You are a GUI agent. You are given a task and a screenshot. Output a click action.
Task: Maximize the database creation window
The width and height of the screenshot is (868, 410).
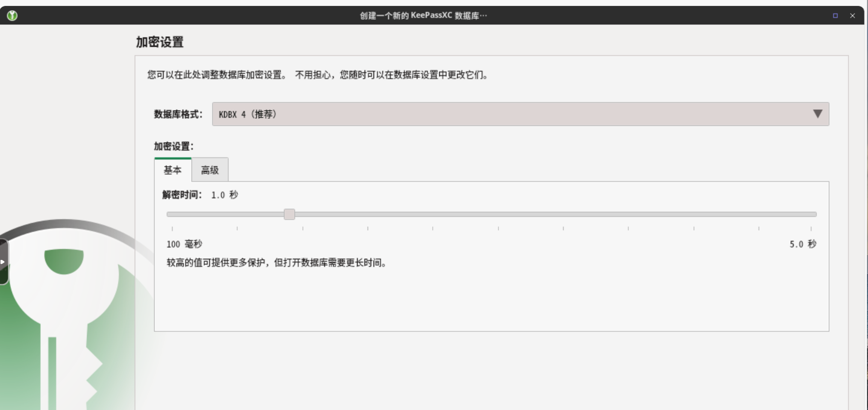point(835,16)
